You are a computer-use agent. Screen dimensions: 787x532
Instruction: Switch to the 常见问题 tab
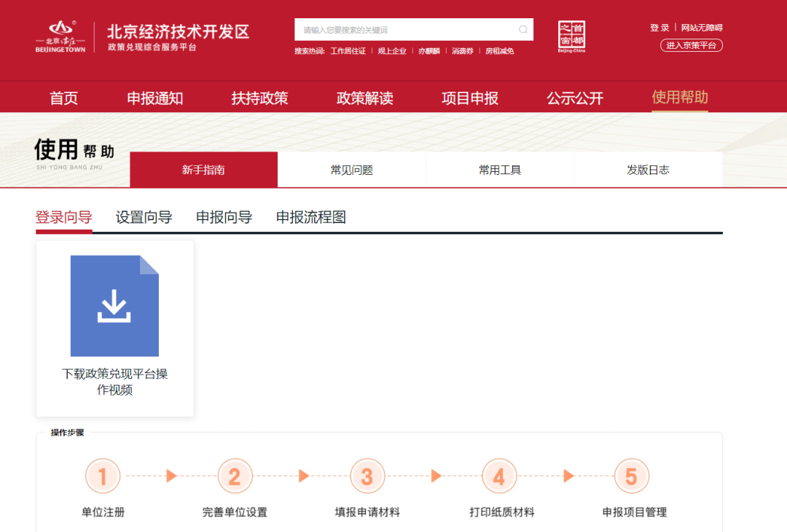351,170
